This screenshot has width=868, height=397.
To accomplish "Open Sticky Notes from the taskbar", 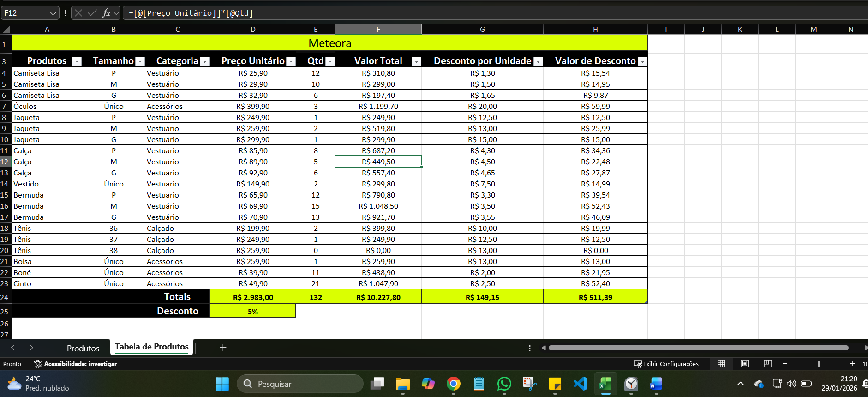I will [x=555, y=384].
